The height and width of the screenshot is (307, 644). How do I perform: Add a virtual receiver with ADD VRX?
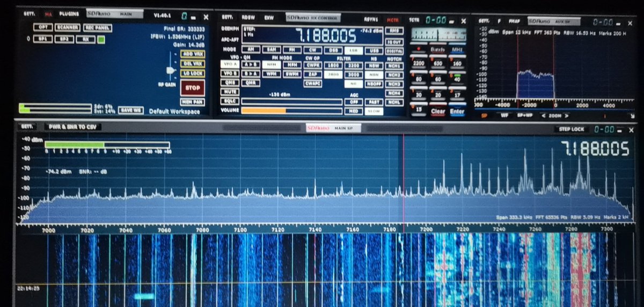point(193,54)
